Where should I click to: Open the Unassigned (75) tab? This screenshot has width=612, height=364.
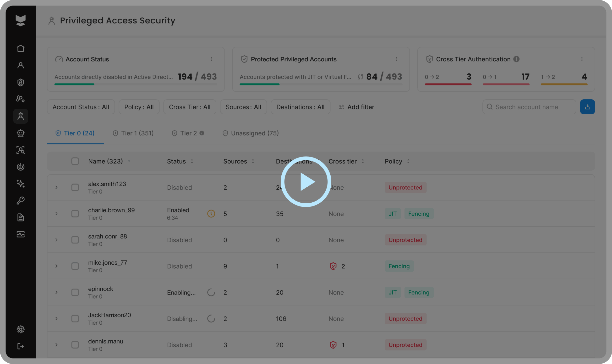pos(251,133)
